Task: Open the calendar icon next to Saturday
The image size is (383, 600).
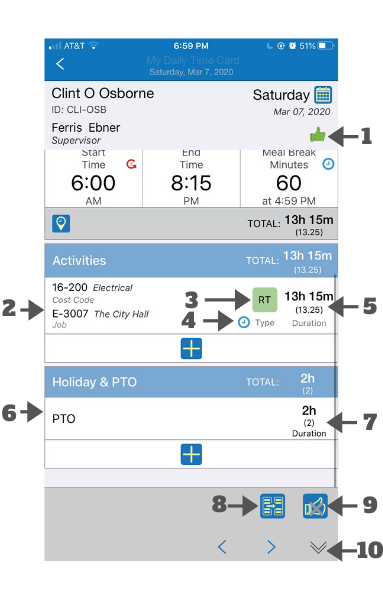Action: 323,95
